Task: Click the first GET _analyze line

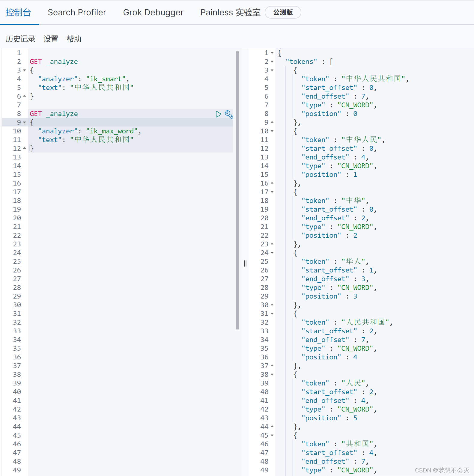Action: (54, 62)
